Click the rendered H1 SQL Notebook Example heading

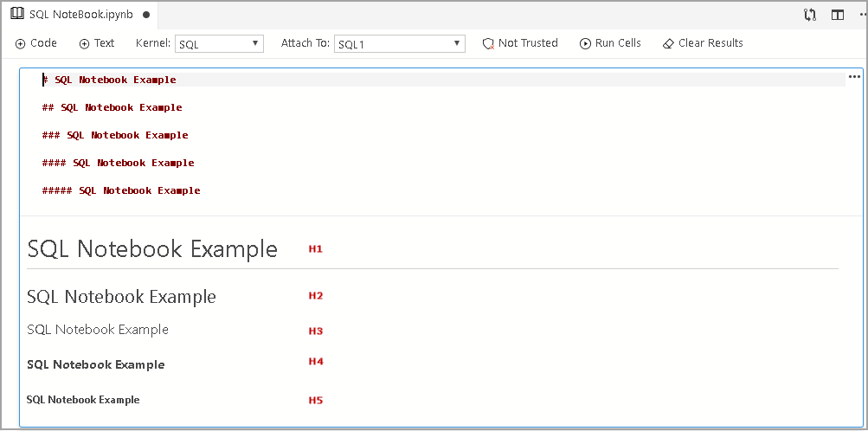pos(152,249)
